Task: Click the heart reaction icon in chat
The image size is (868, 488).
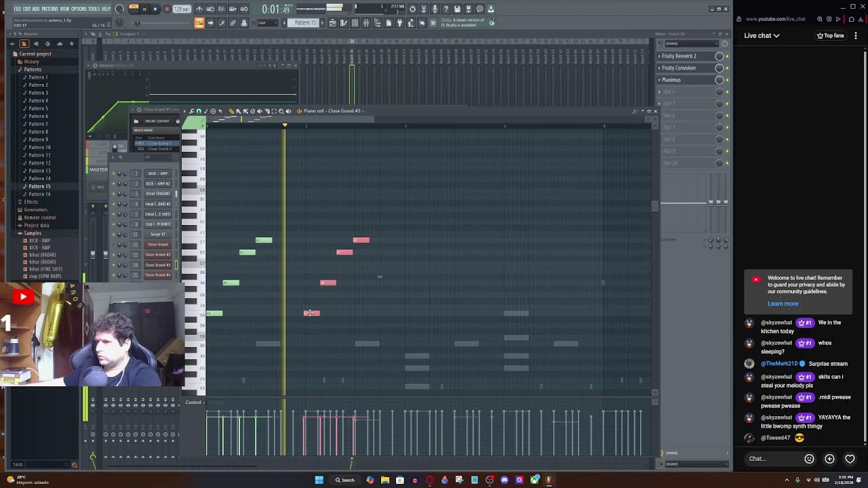Action: (850, 459)
